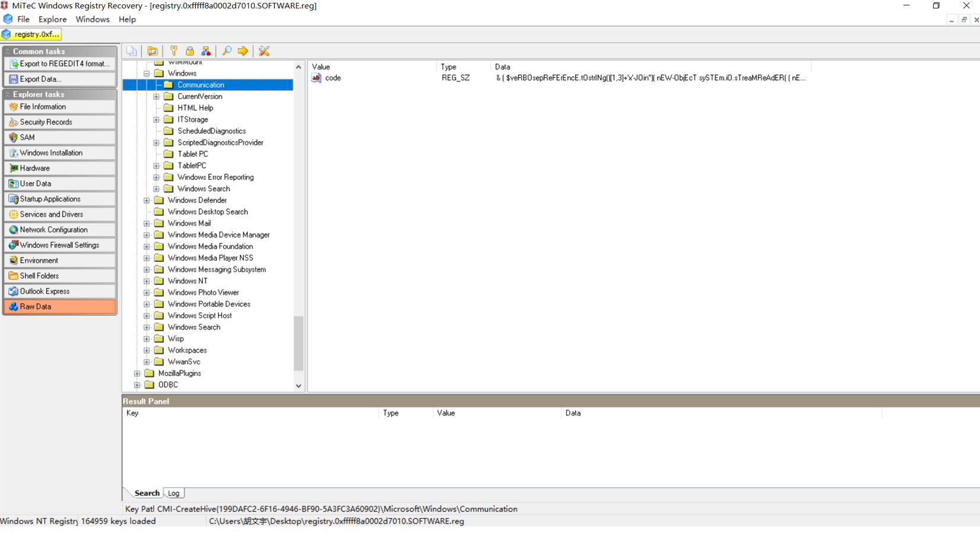Expand the ODBC tree node
The width and height of the screenshot is (980, 533).
137,385
